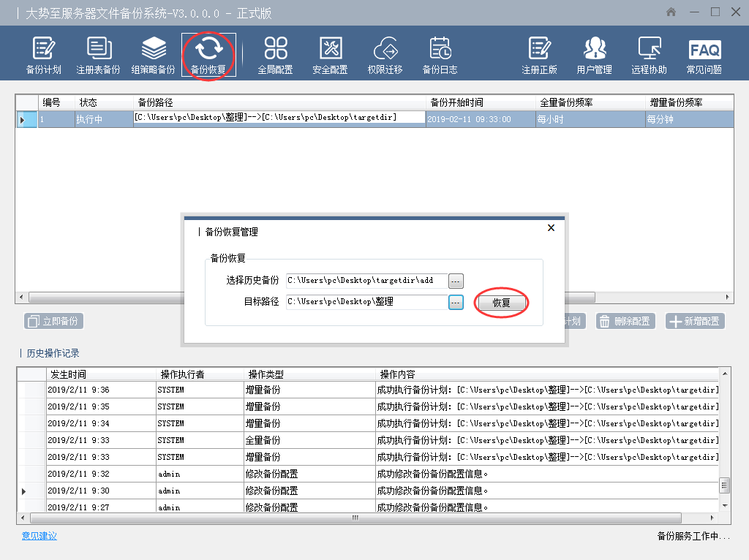Open 安全配置 security settings

click(330, 56)
